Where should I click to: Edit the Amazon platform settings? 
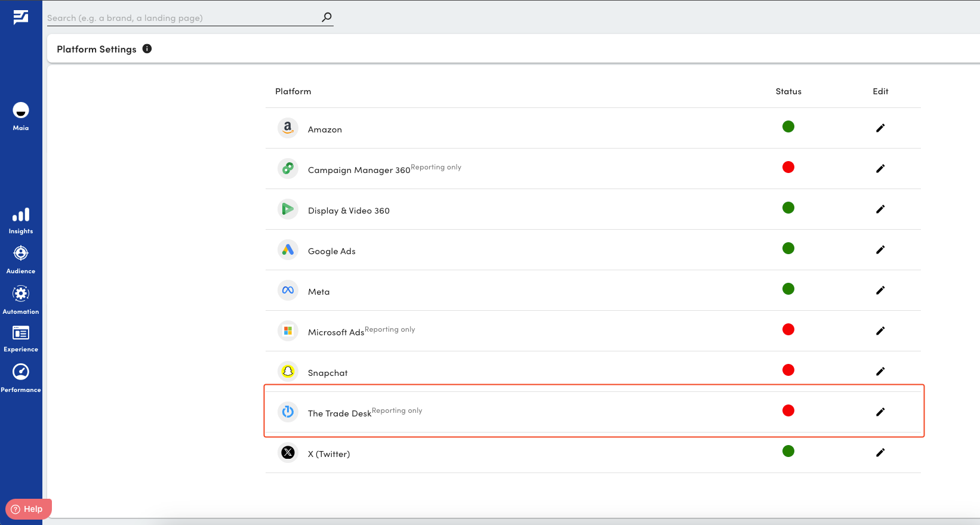click(x=880, y=128)
